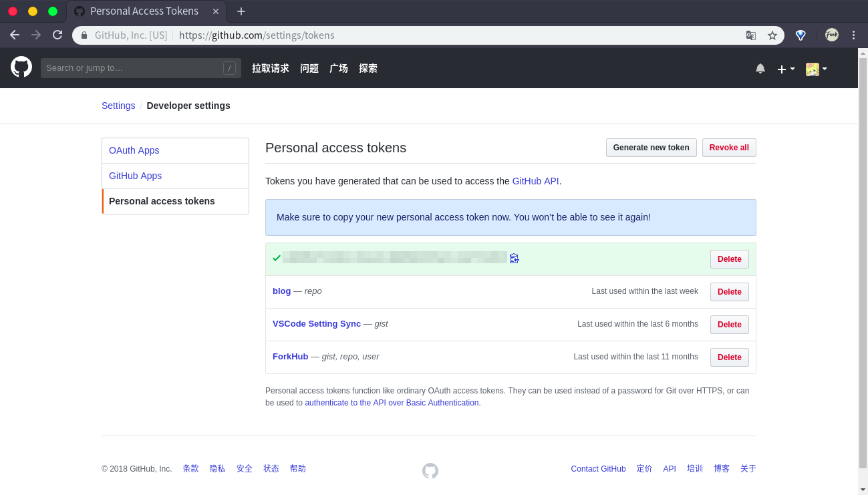Screen dimensions: 868x495
Task: Click footer API link
Action: click(x=670, y=469)
